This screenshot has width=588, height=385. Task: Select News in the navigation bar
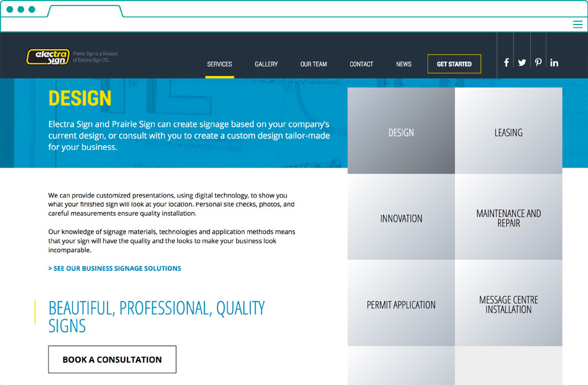coord(404,64)
